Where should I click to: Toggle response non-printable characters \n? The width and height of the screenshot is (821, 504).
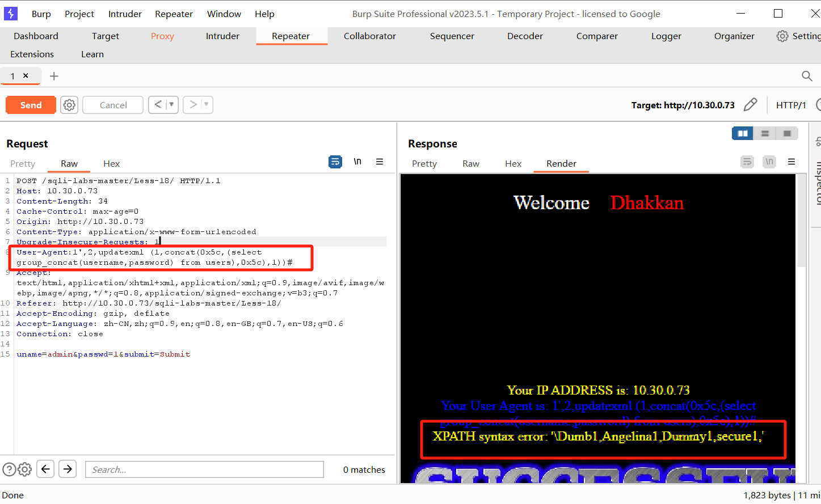click(x=769, y=162)
